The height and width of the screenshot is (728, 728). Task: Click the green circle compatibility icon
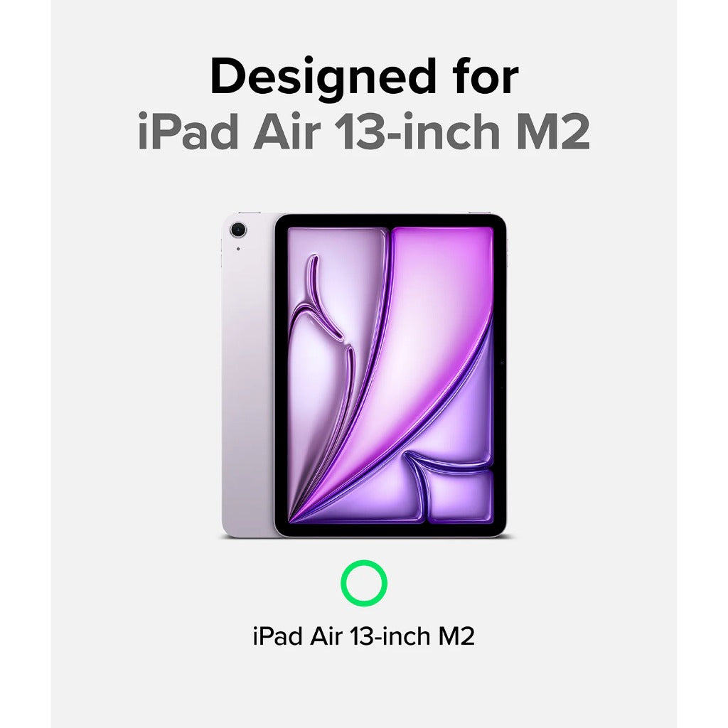coord(364,583)
